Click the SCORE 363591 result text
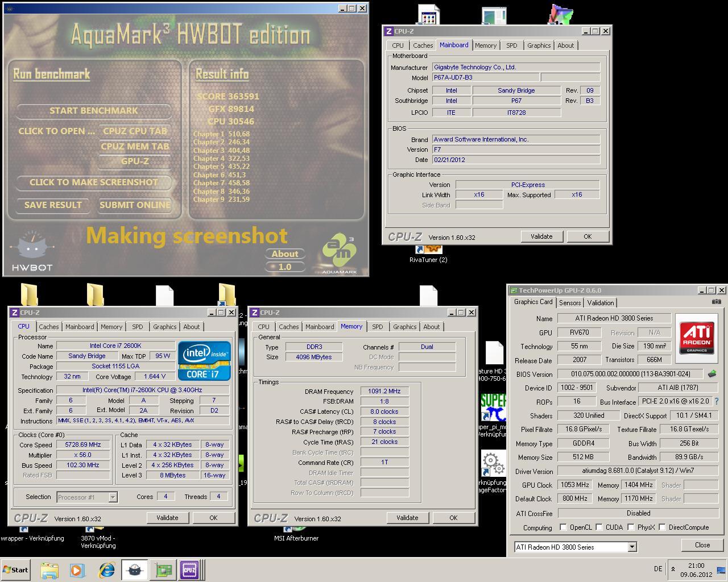728x582 pixels. 227,96
